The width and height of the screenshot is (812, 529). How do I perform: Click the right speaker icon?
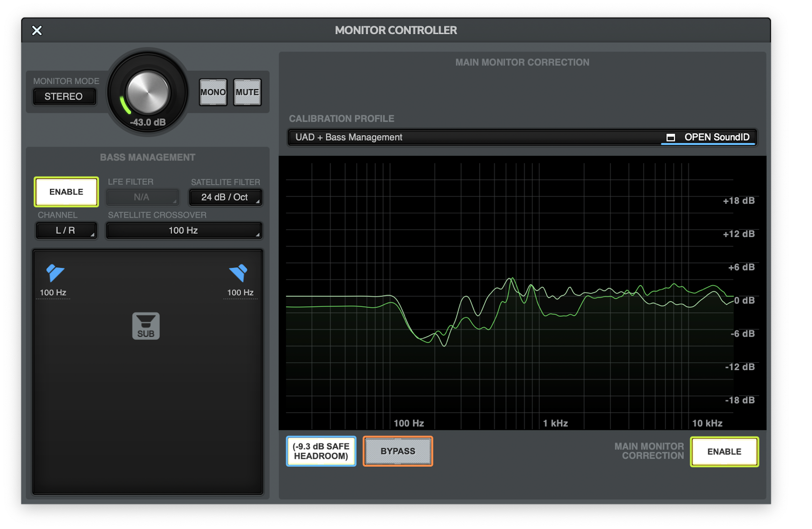click(x=238, y=273)
